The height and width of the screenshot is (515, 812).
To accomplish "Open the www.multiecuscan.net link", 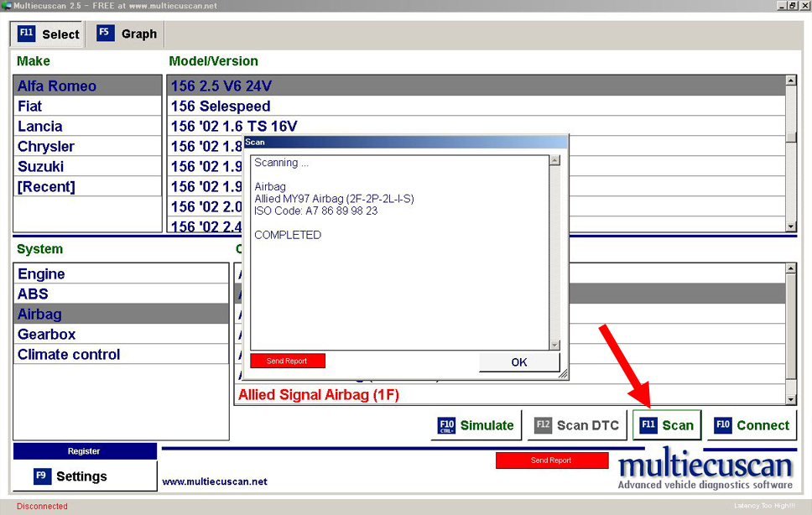I will point(215,481).
